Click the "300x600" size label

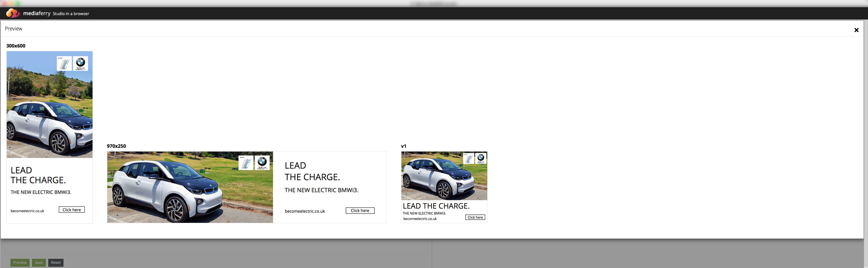pyautogui.click(x=16, y=46)
